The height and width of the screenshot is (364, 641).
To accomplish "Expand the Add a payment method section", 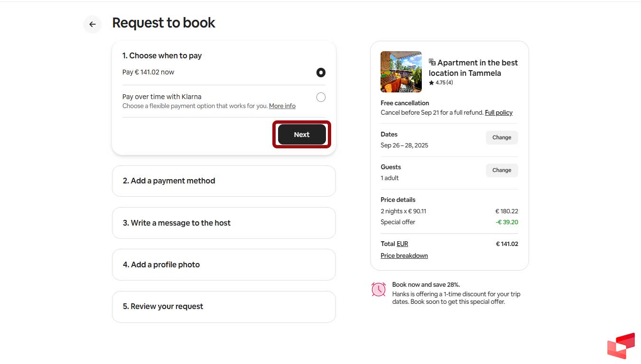I will click(223, 181).
